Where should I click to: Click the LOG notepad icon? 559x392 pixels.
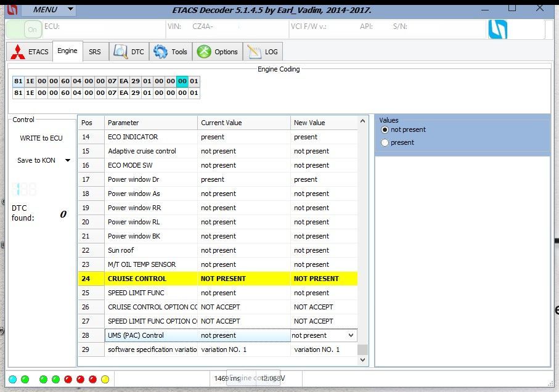253,52
